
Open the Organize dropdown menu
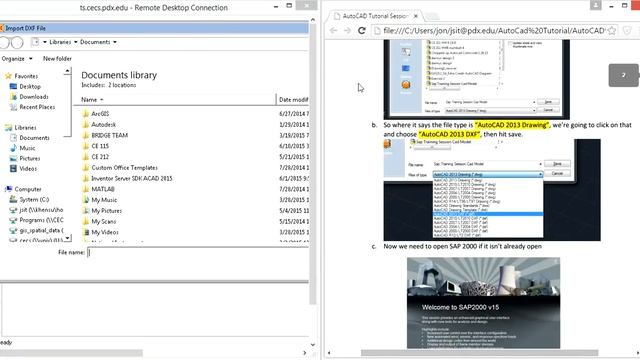[17, 59]
